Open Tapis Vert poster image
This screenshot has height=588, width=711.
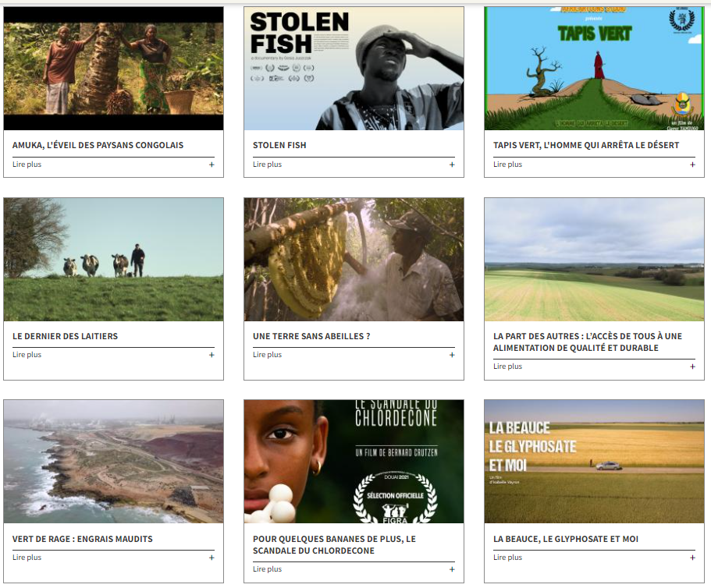pos(594,69)
